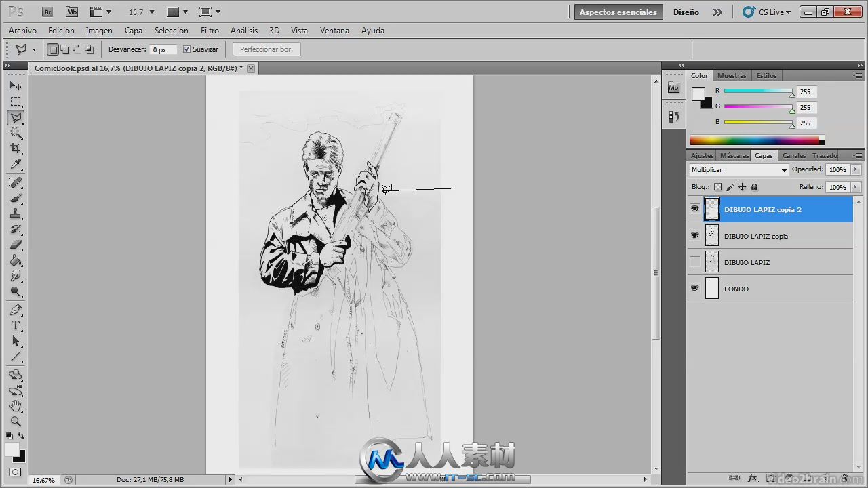
Task: Select the Magic Wand tool
Action: click(x=16, y=133)
